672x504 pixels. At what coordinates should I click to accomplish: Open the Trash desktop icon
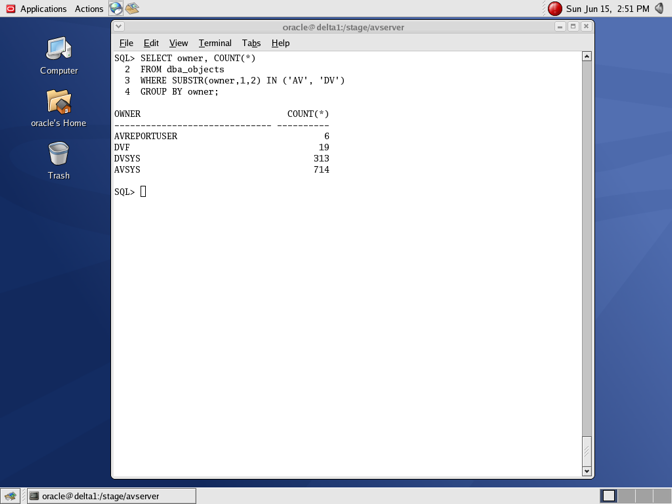coord(59,161)
